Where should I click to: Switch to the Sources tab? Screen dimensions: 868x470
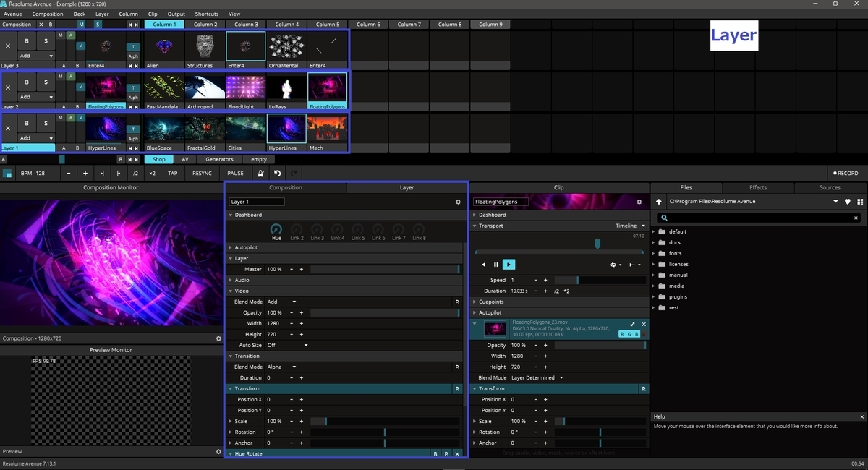[x=830, y=187]
